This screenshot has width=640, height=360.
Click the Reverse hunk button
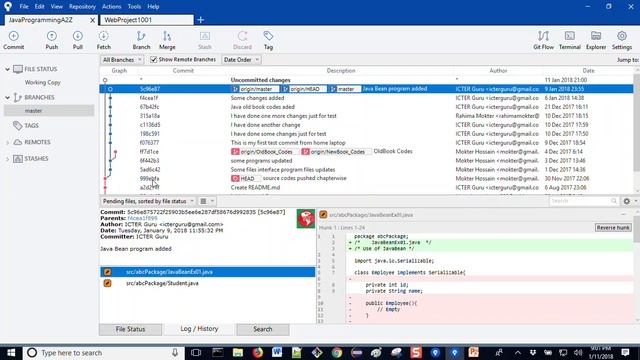(613, 227)
